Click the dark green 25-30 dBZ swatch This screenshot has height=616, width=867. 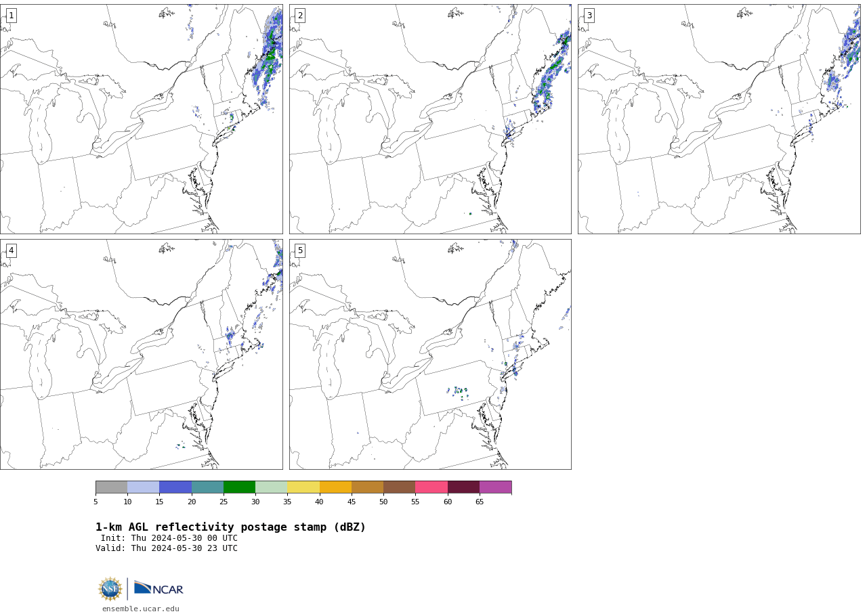[x=239, y=487]
